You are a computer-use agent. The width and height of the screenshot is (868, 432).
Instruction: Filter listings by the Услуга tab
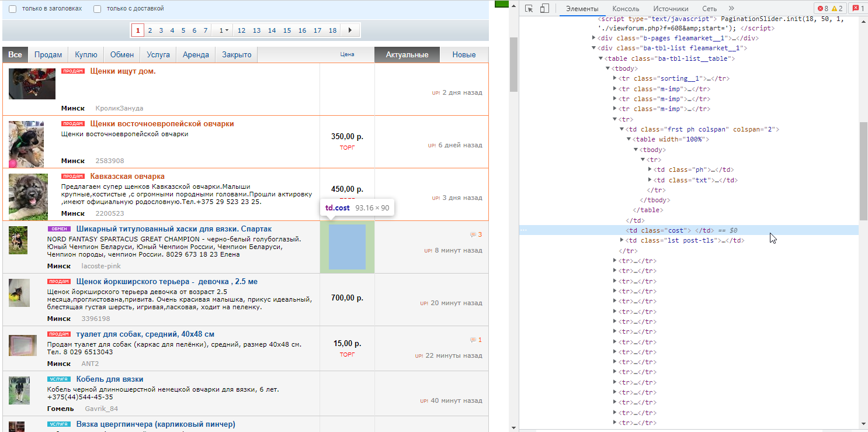point(158,54)
